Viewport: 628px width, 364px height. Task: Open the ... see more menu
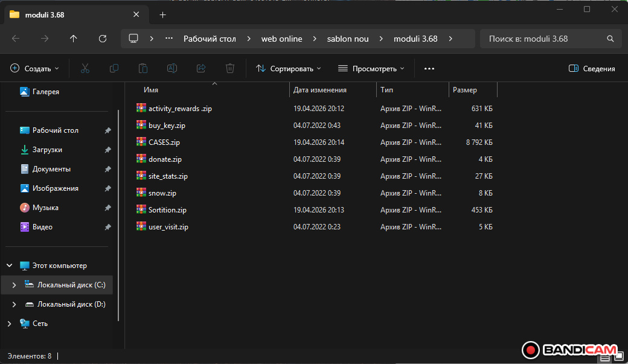tap(429, 68)
